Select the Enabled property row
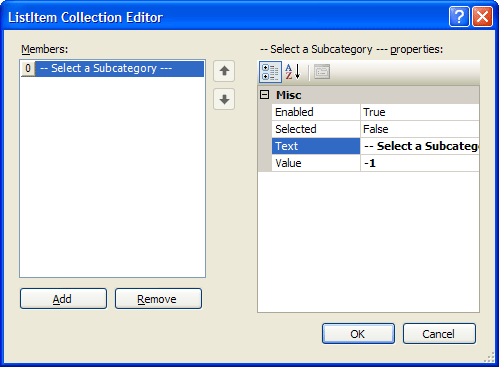499x367 pixels. point(375,112)
